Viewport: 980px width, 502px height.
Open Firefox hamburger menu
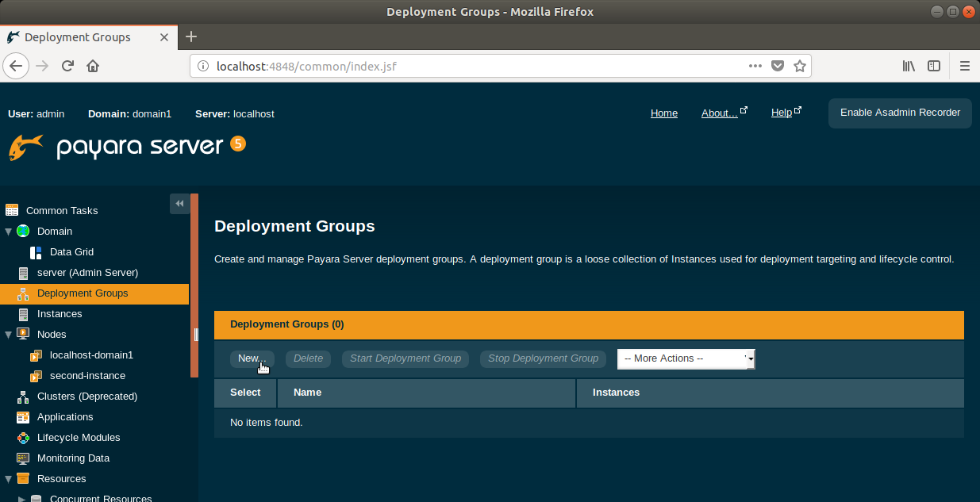pyautogui.click(x=965, y=66)
